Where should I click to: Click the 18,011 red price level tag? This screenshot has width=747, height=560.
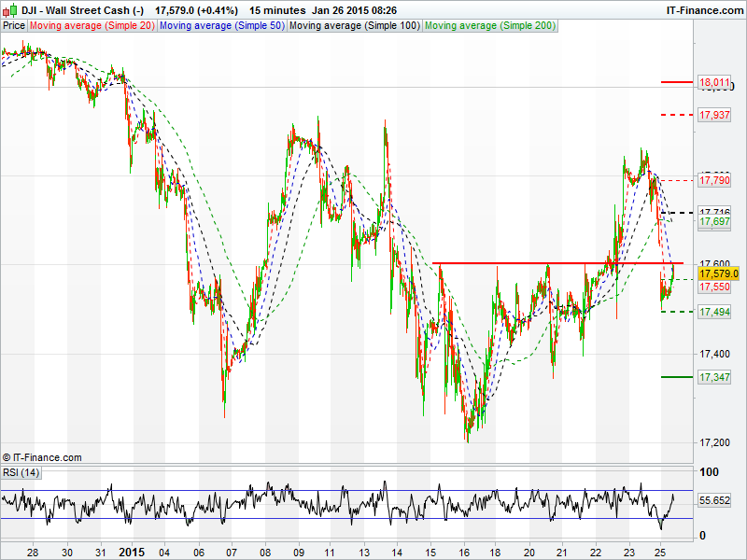click(x=715, y=83)
